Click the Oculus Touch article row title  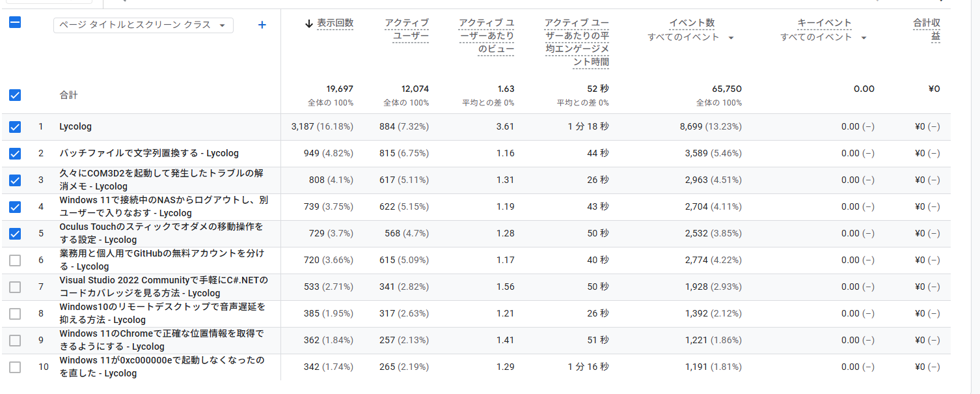coord(161,233)
